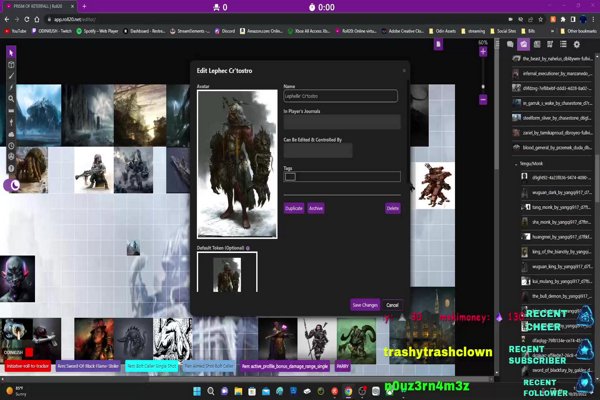Collapse the TenguMonk folder
The image size is (600, 400).
tap(516, 164)
